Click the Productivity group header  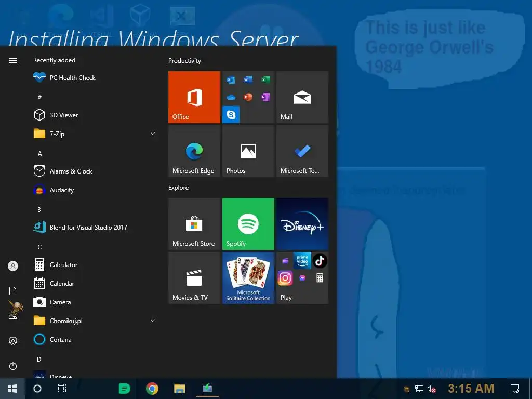pos(184,61)
